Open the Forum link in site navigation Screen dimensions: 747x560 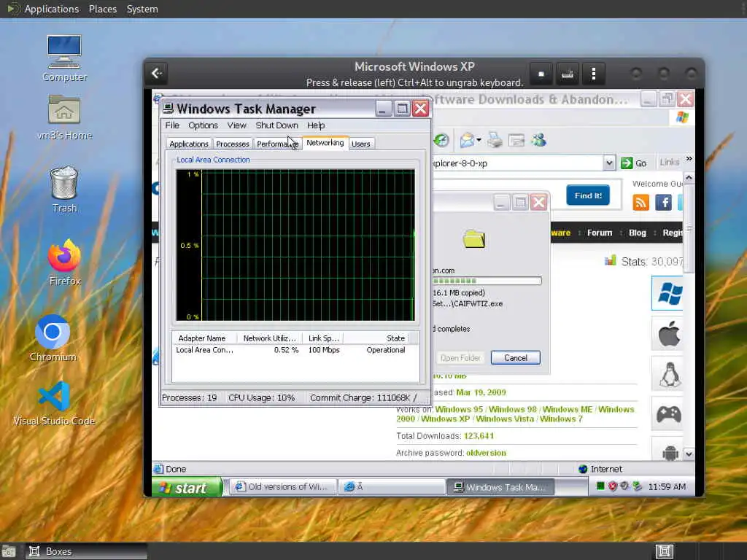(600, 233)
